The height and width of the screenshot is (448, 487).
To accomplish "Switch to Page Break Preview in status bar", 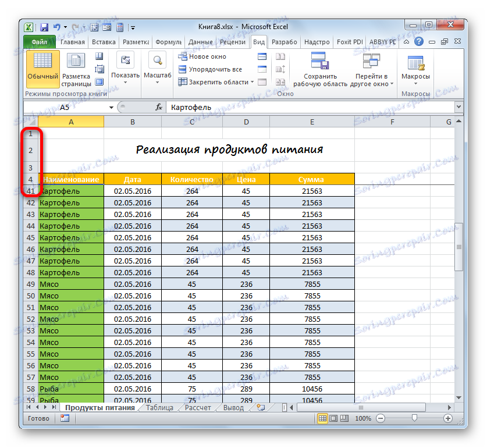I will coord(344,418).
